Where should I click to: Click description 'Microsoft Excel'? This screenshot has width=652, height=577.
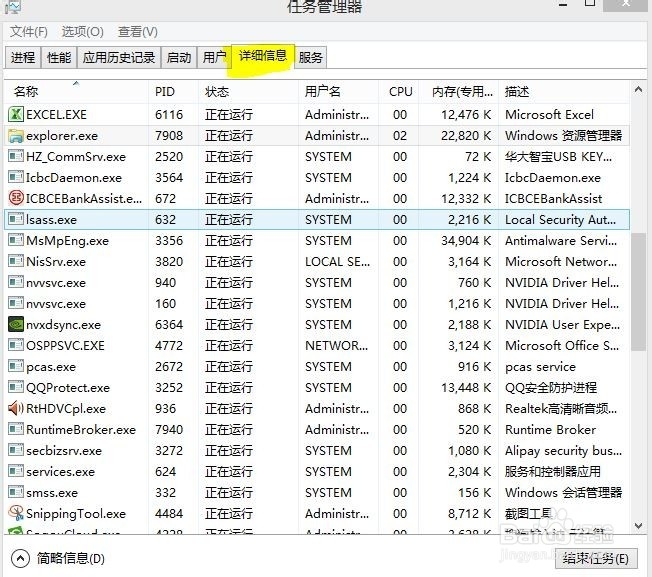point(549,115)
